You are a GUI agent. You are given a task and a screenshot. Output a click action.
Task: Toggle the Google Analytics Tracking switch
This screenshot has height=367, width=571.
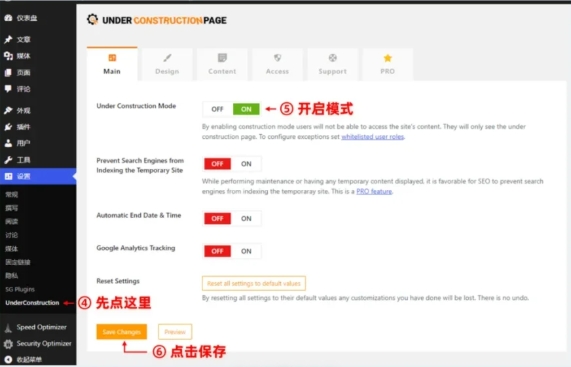pos(232,251)
